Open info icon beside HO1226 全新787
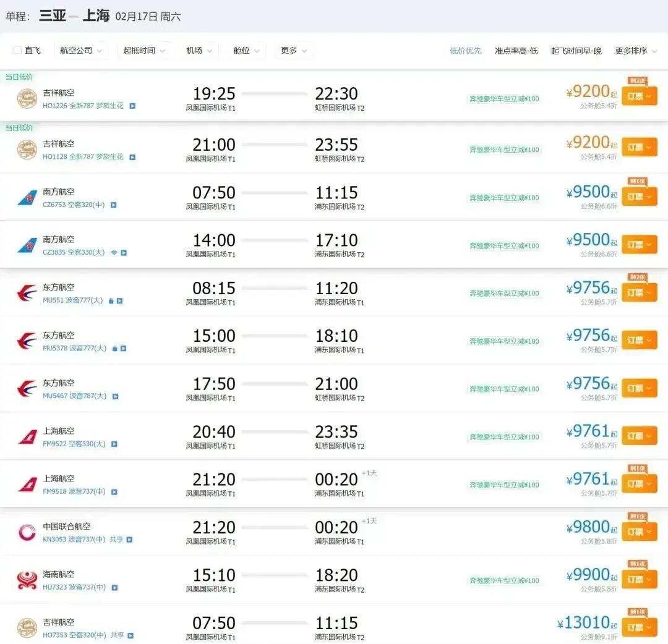Viewport: 668px width, 644px height. (x=132, y=106)
